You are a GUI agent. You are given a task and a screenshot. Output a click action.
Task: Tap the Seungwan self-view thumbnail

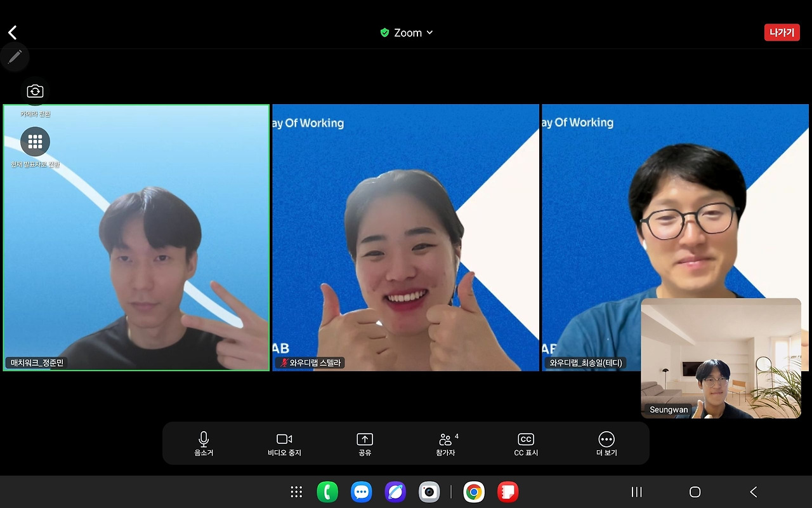click(x=721, y=358)
